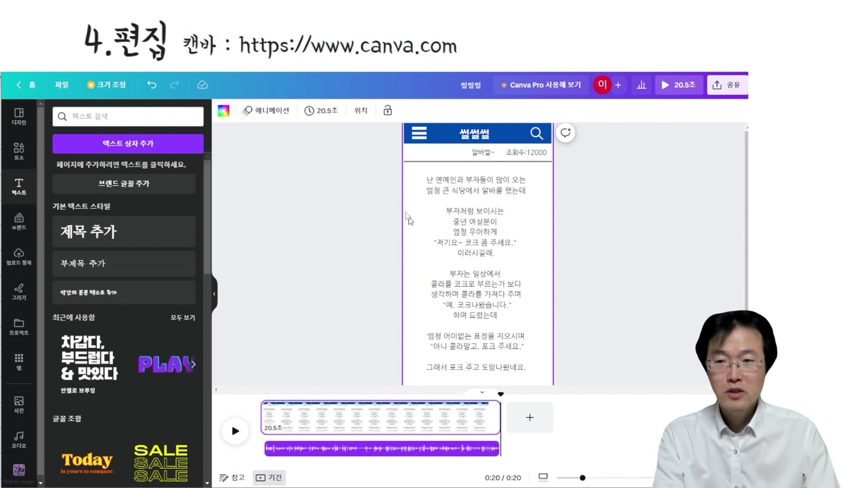Toggle the 기간 duration button

click(x=269, y=478)
